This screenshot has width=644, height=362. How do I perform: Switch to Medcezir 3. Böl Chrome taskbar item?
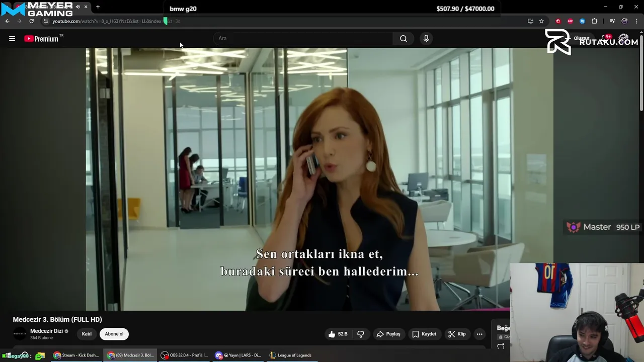[x=130, y=355]
